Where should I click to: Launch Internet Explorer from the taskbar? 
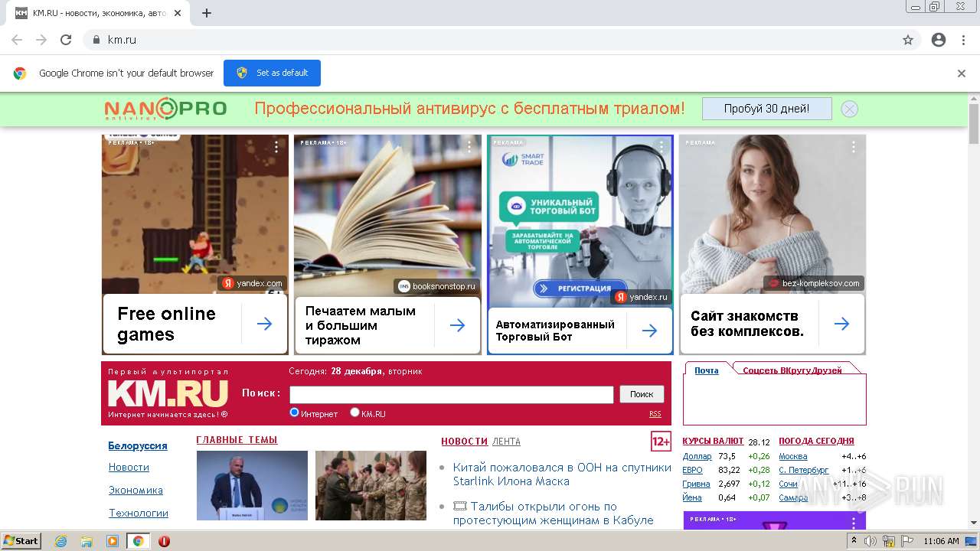[60, 541]
